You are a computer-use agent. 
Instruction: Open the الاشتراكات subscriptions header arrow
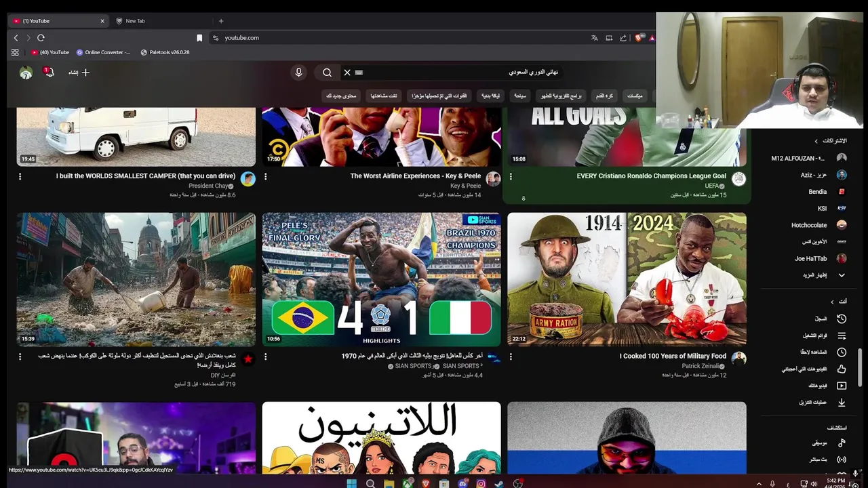[x=816, y=141]
